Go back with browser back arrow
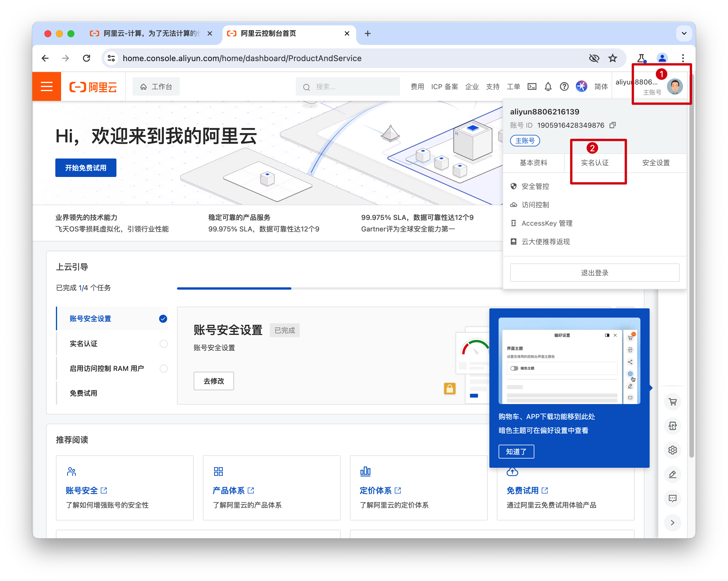Screen dimensions: 728x581 pyautogui.click(x=45, y=58)
